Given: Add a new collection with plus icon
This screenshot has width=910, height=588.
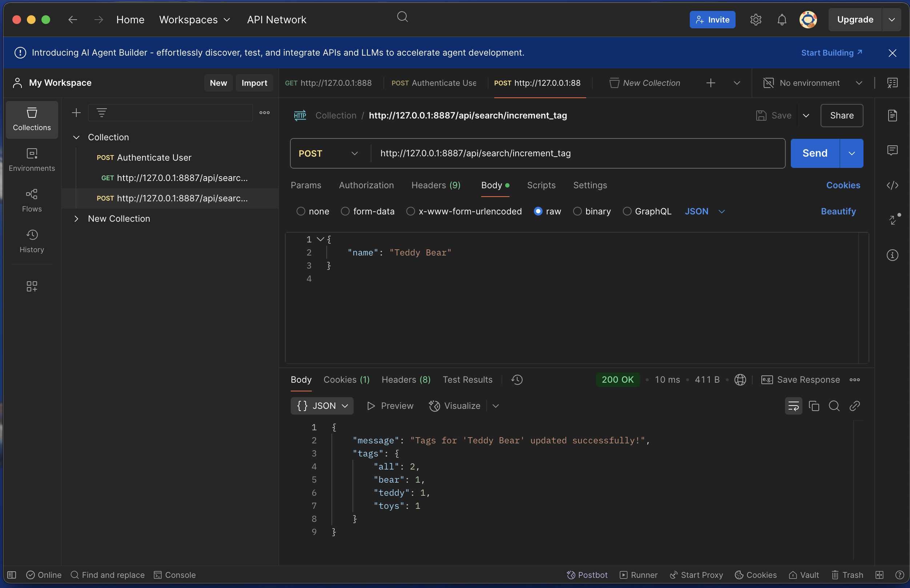Looking at the screenshot, I should click(x=76, y=113).
